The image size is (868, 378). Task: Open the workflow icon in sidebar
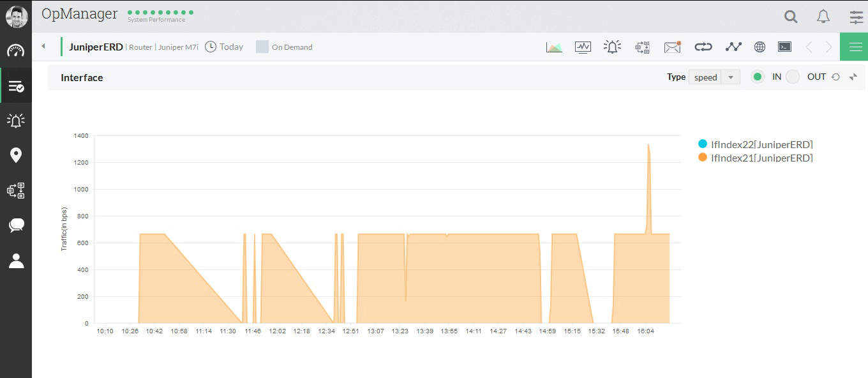coord(16,190)
